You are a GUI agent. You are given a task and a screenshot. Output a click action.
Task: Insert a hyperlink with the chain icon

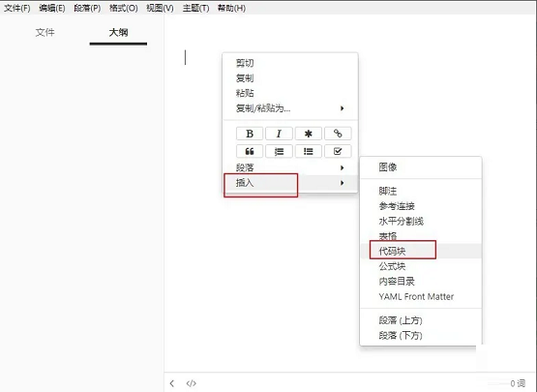coord(338,134)
